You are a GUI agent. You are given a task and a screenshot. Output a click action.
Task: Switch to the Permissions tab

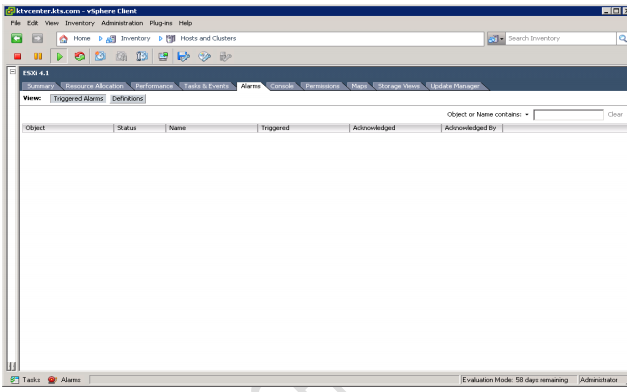(322, 86)
